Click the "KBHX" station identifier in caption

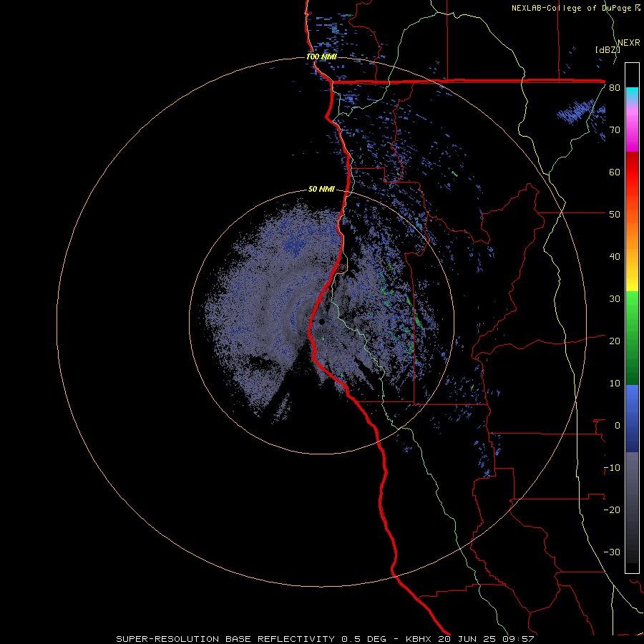coord(420,639)
